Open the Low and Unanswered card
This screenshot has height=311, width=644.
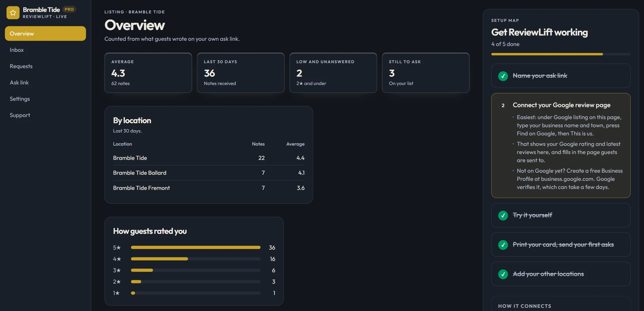(x=333, y=73)
